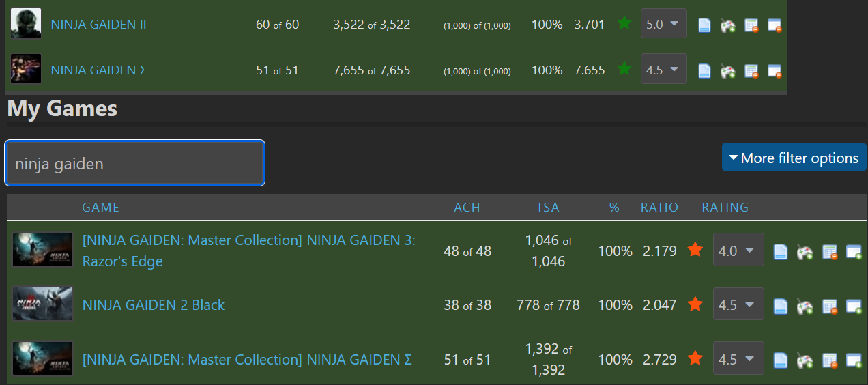The height and width of the screenshot is (385, 868).
Task: Click the gamepad plus icon in Master Collection NINJA GAIDEN Σ row
Action: (805, 360)
